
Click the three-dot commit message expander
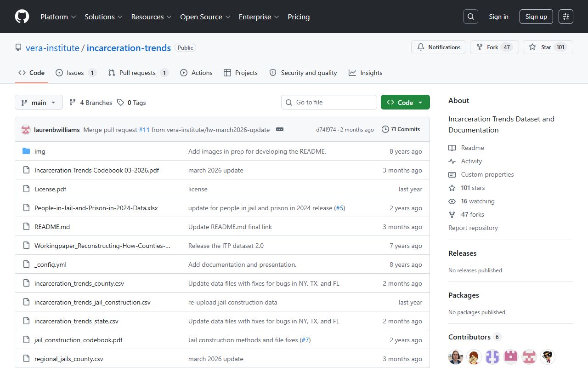(280, 130)
